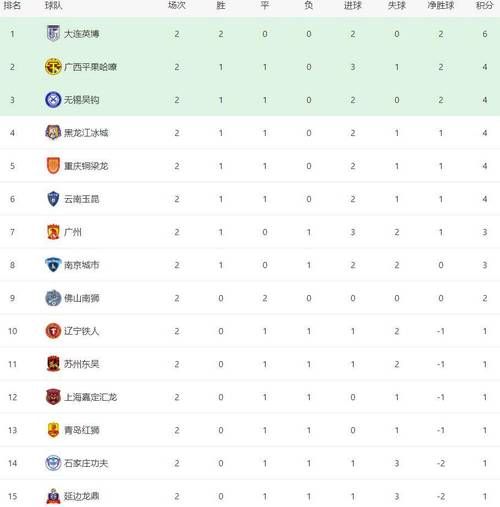The width and height of the screenshot is (500, 507).
Task: Sort by the 积分 column header
Action: coord(484,5)
